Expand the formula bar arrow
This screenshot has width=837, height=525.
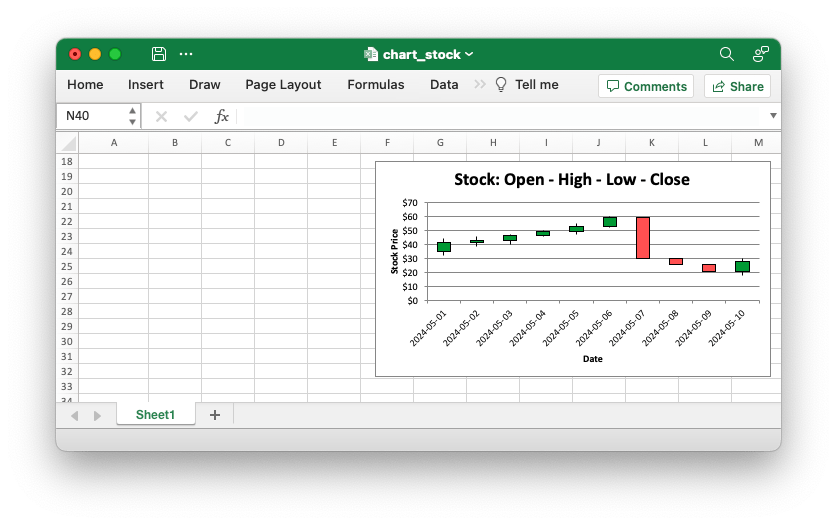point(773,116)
